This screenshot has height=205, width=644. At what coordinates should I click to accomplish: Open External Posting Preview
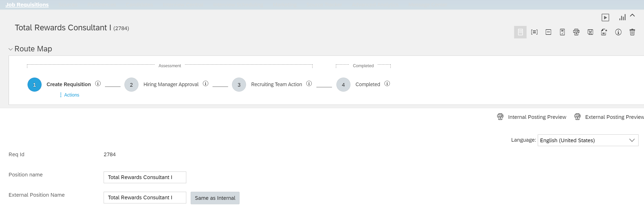[614, 117]
